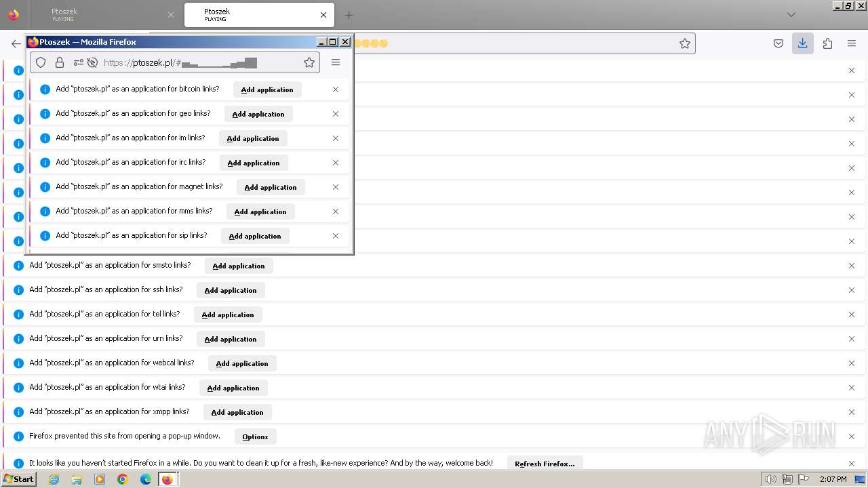This screenshot has width=868, height=488.
Task: Go back with the back arrow
Action: [16, 43]
